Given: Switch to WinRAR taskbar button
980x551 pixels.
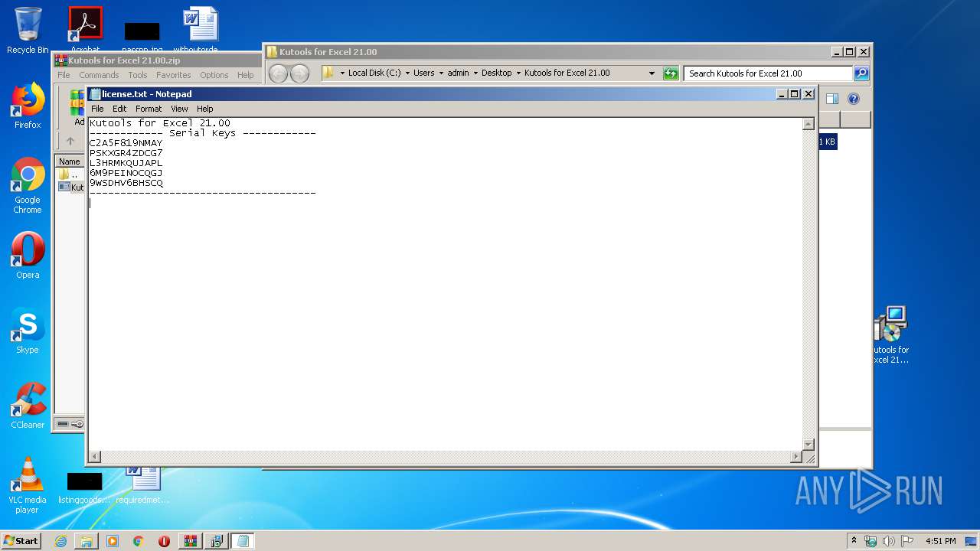Looking at the screenshot, I should click(x=190, y=541).
